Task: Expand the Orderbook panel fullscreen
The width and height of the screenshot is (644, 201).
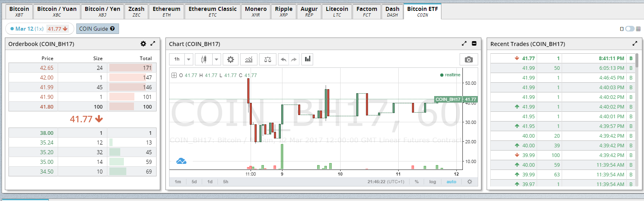Action: coord(153,44)
